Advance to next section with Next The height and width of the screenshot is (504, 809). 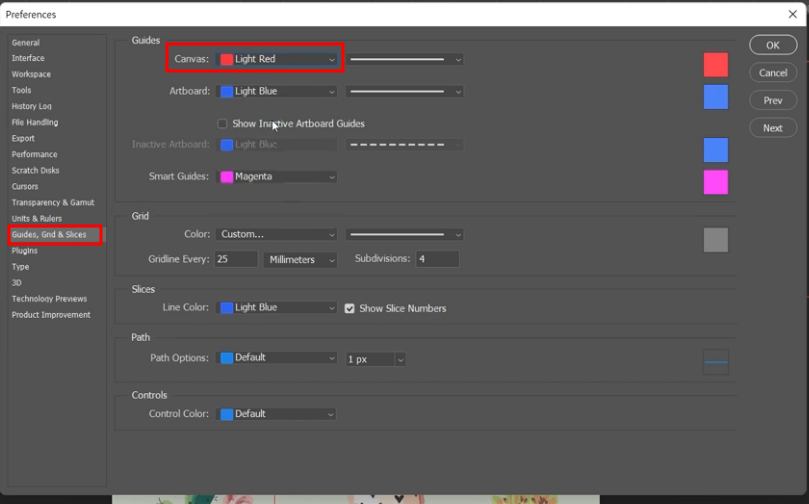(x=773, y=128)
